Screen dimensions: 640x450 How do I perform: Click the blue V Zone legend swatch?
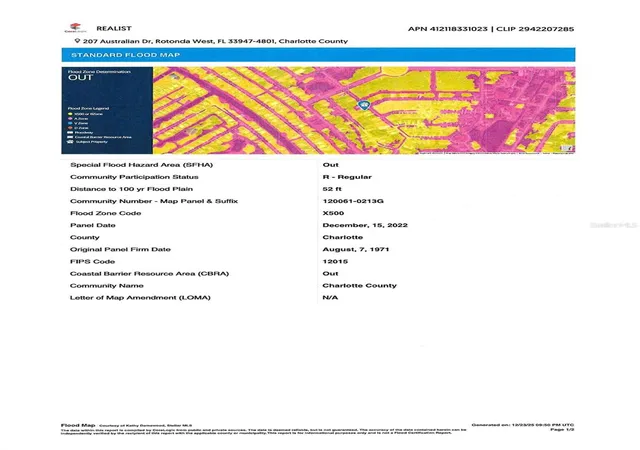click(70, 123)
